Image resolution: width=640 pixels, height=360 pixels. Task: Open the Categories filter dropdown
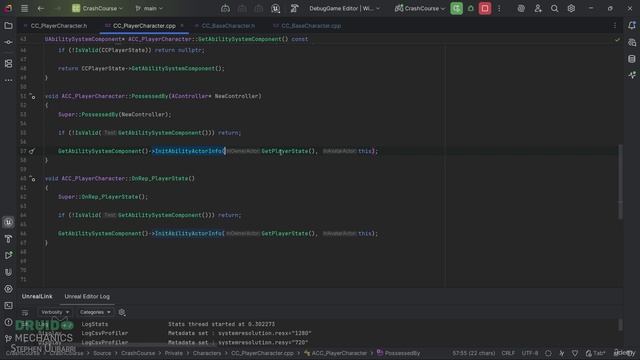(95, 312)
